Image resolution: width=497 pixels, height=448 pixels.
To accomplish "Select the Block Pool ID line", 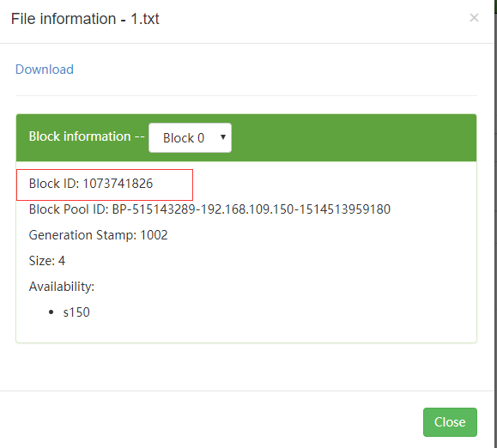I will coord(209,209).
